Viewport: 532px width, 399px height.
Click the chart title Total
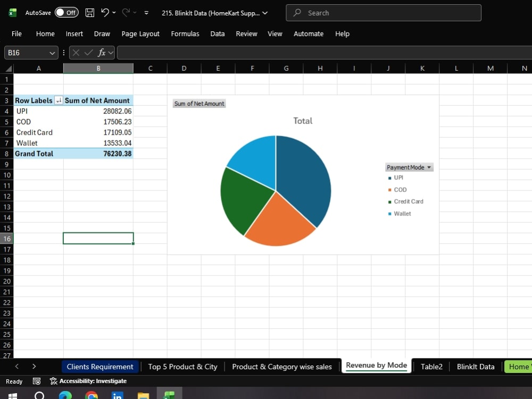tap(303, 121)
